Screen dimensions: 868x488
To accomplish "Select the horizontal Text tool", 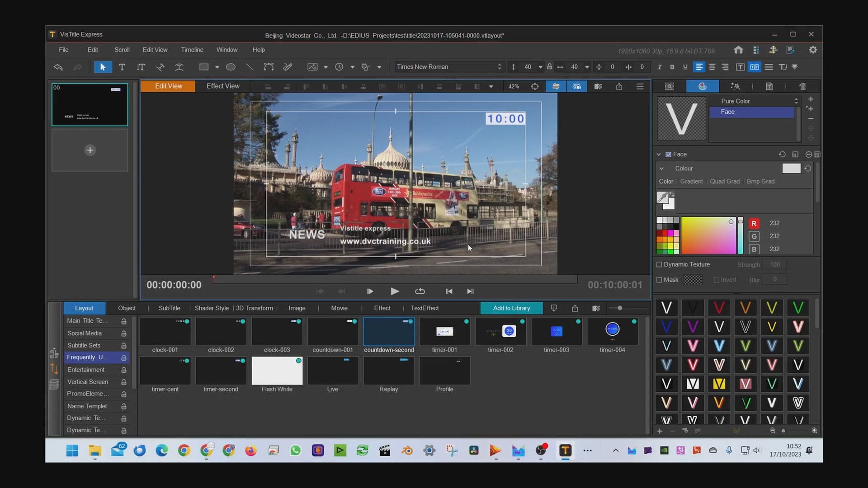I will tap(122, 67).
